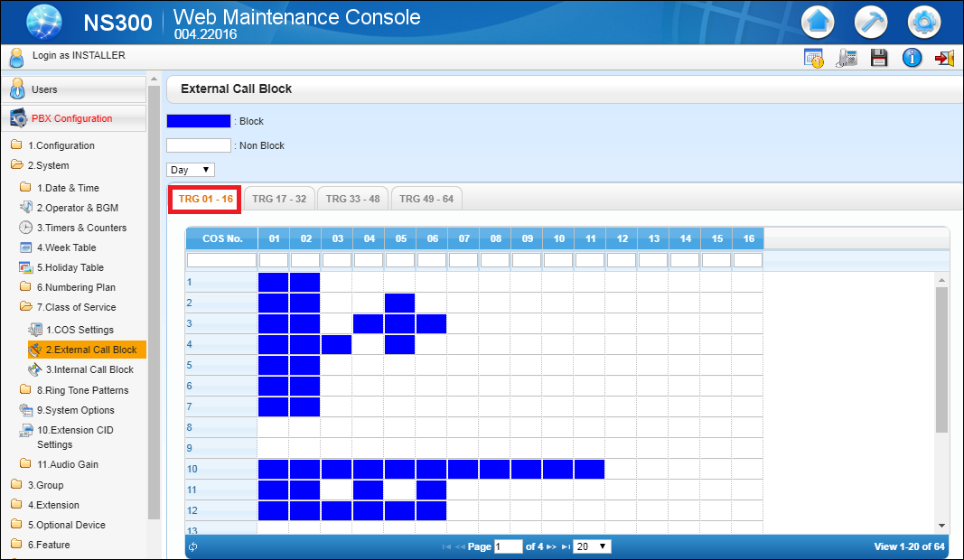964x560 pixels.
Task: Open the Home icon in the header
Action: pyautogui.click(x=818, y=21)
